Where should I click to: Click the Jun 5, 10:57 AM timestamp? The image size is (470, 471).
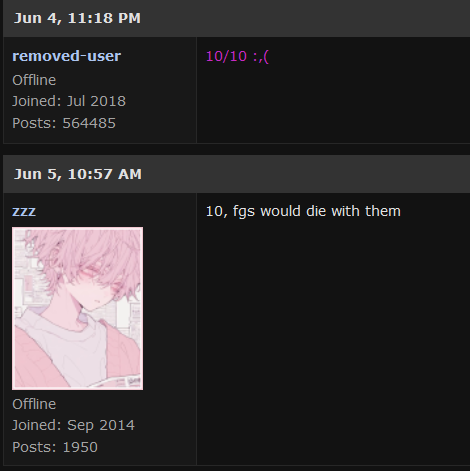(77, 174)
